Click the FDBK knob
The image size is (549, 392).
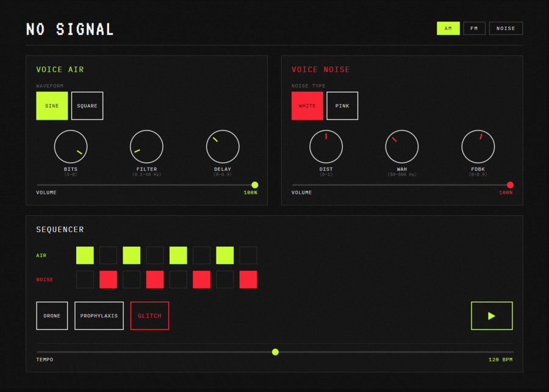tap(478, 147)
